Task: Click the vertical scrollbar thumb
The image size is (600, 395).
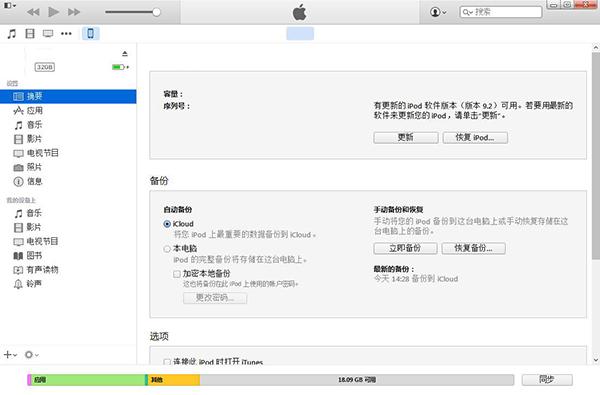Action: pyautogui.click(x=596, y=156)
